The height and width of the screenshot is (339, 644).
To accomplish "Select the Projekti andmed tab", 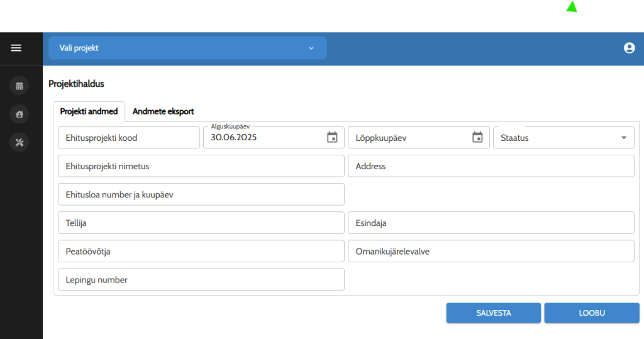I will [89, 111].
